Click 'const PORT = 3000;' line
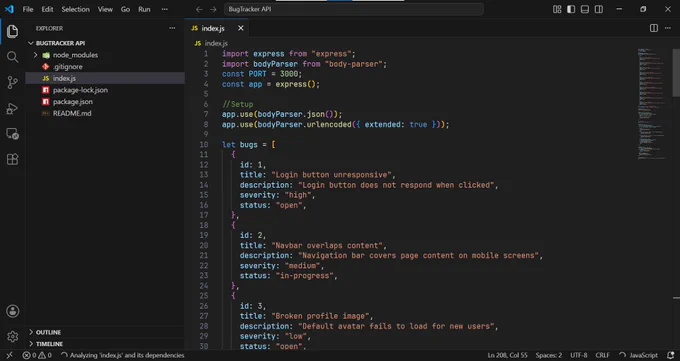The width and height of the screenshot is (680, 361). coord(262,74)
